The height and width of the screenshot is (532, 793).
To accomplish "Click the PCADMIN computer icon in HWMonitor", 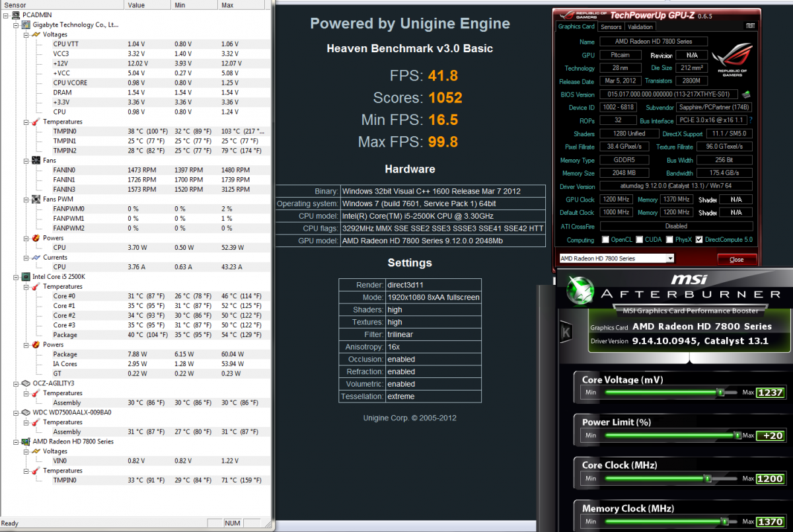I will (17, 15).
